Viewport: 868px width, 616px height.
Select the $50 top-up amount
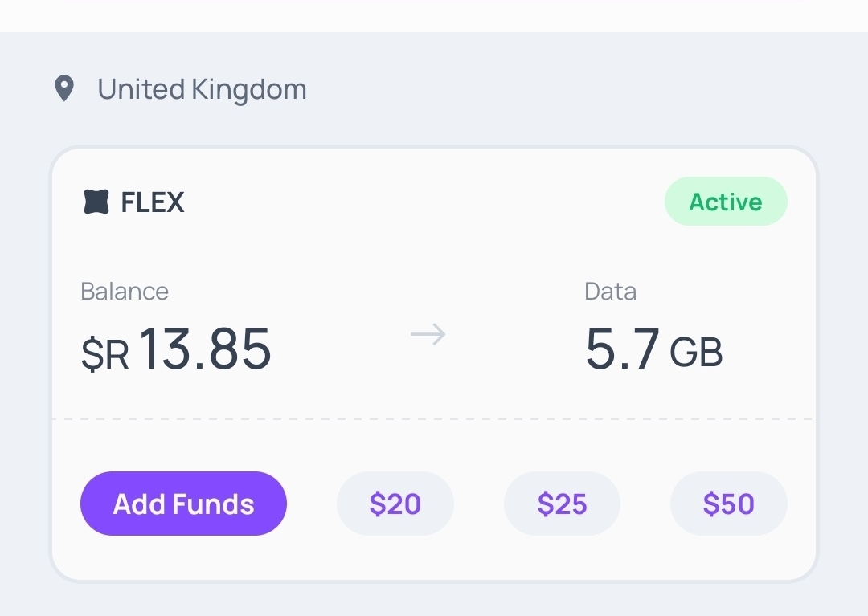(728, 504)
